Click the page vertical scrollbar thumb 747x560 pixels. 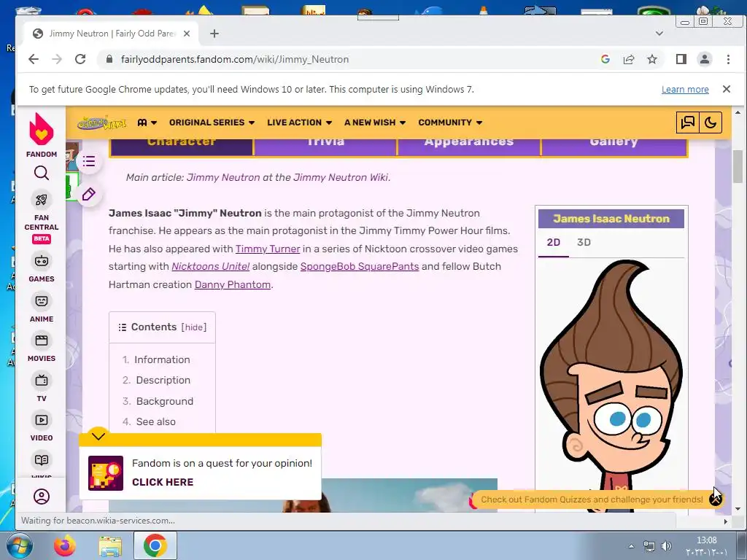[x=738, y=166]
